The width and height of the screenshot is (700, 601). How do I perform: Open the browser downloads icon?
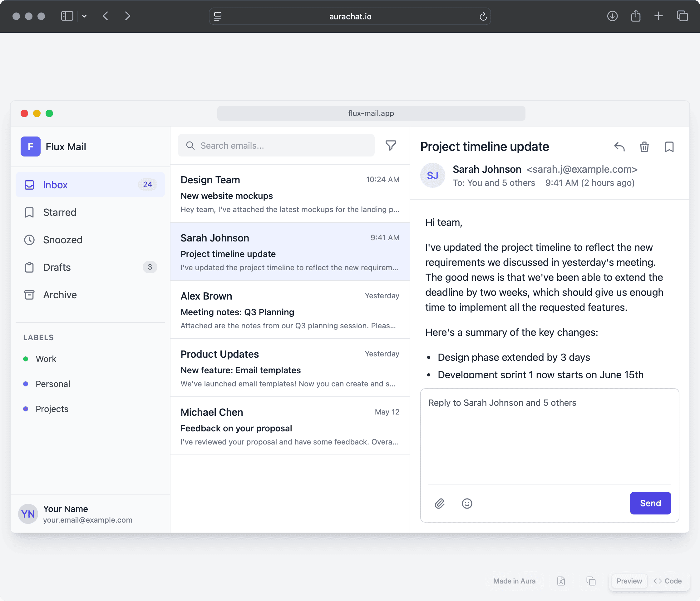[612, 16]
